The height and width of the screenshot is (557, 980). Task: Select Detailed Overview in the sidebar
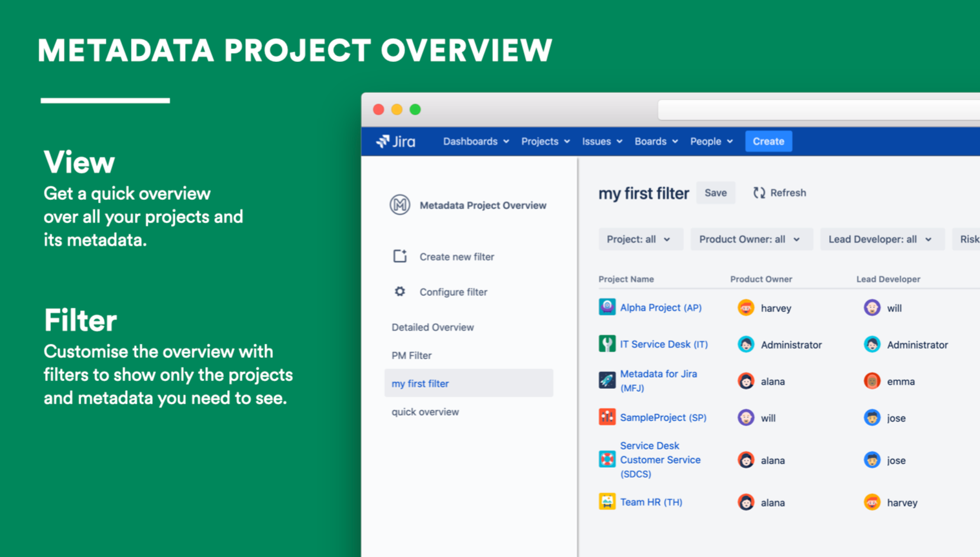433,327
